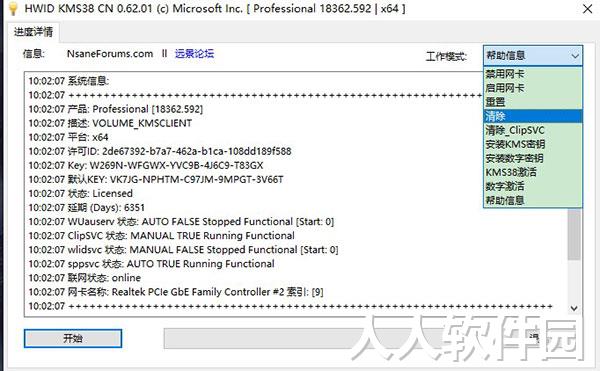Viewport: 600px width, 371px height.
Task: Choose highlighted 清除 option
Action: click(x=533, y=116)
